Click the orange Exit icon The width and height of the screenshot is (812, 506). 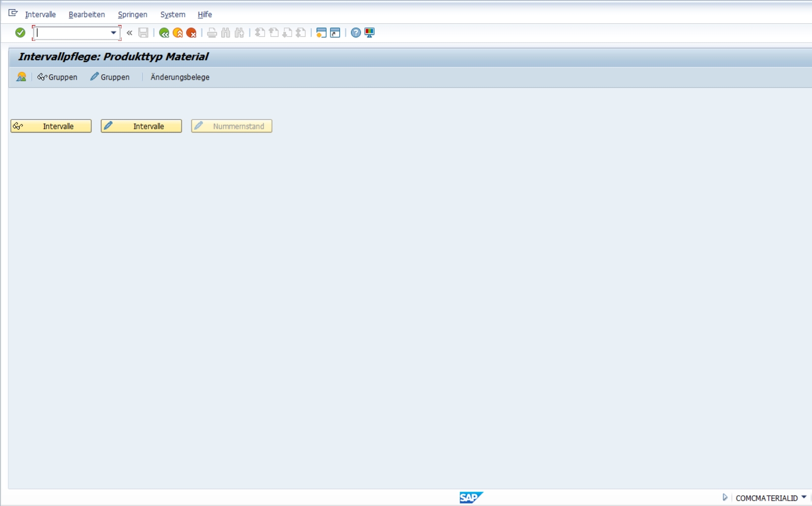point(178,33)
